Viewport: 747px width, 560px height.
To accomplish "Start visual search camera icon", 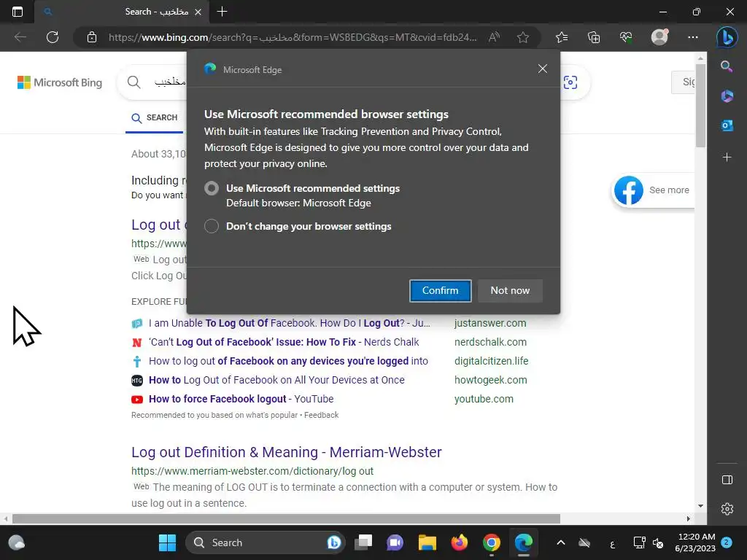I will tap(570, 82).
